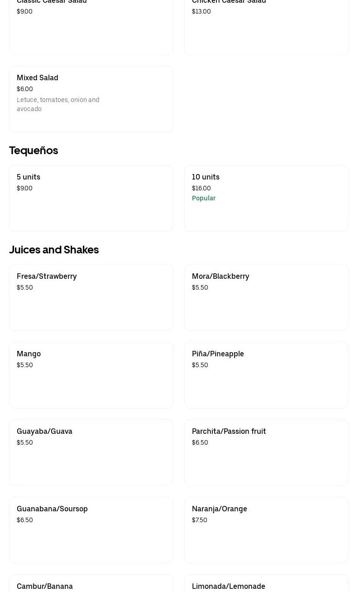Open the Parchita/Passion fruit item
The width and height of the screenshot is (364, 592).
[x=266, y=452]
